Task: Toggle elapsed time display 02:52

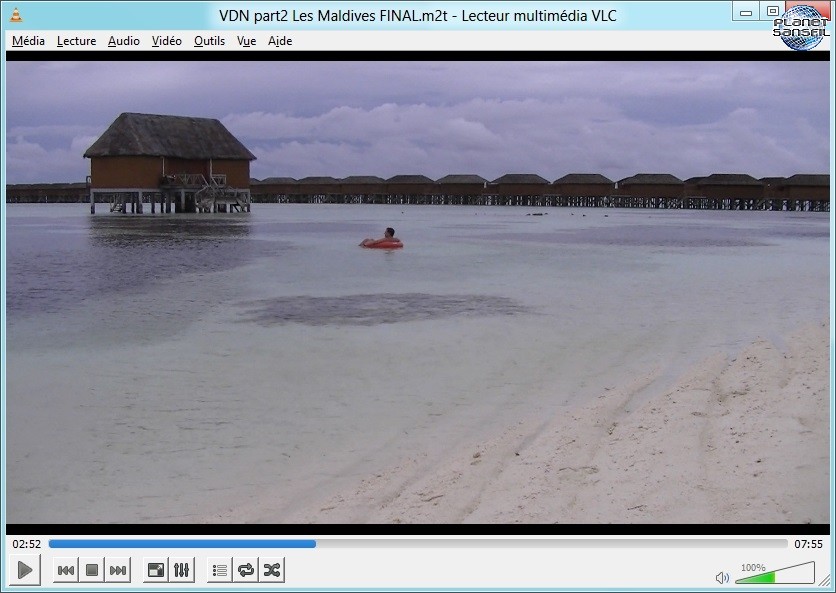Action: (x=27, y=544)
